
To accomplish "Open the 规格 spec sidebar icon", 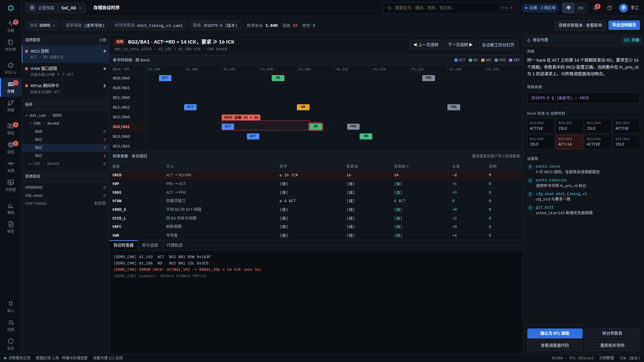I will pos(11,106).
